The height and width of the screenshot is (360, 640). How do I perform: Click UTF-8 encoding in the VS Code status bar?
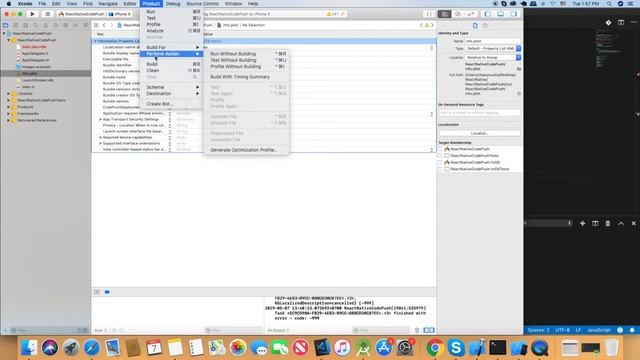coord(562,330)
